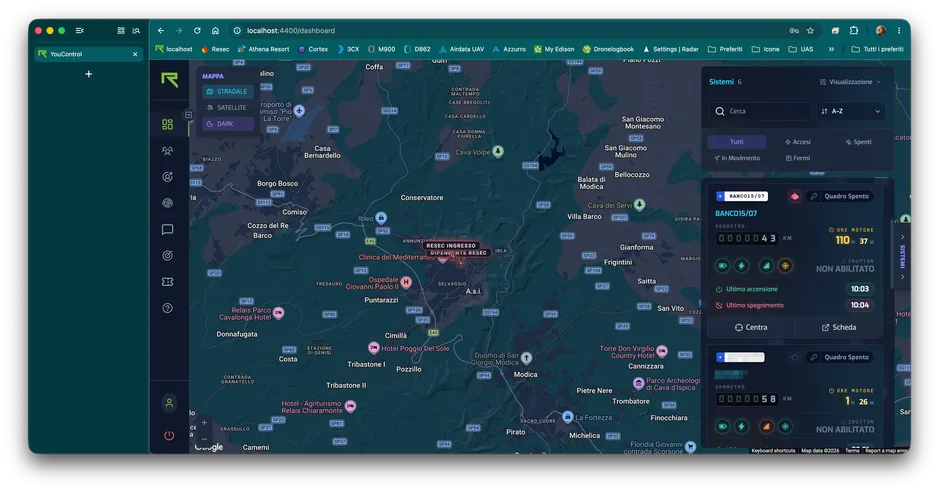939x491 pixels.
Task: Click the green R logo in sidebar
Action: 169,80
